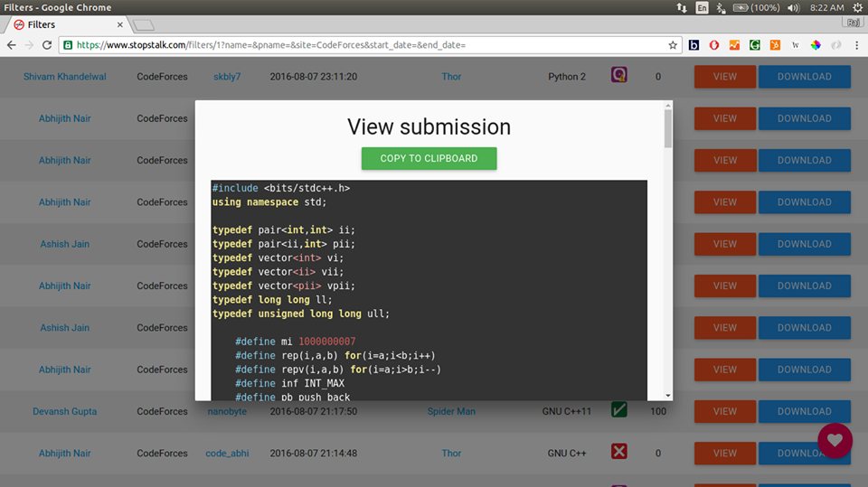Go back to the previous page

click(x=11, y=45)
